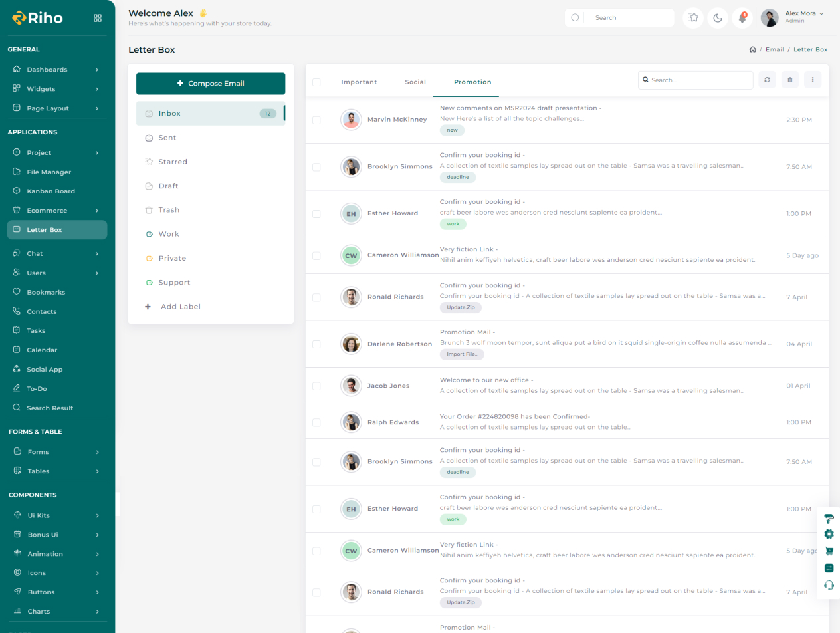This screenshot has width=840, height=633.
Task: Click the home icon in the breadcrumb
Action: (752, 49)
